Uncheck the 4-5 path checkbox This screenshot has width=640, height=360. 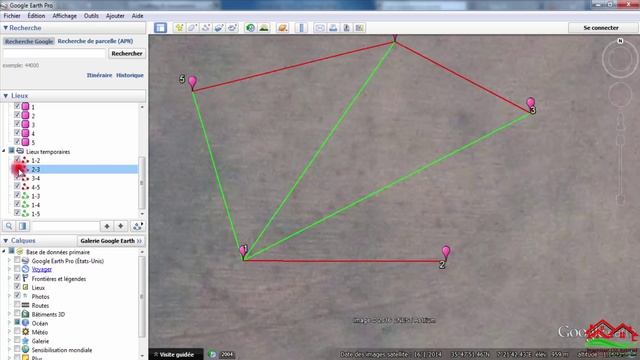click(17, 187)
